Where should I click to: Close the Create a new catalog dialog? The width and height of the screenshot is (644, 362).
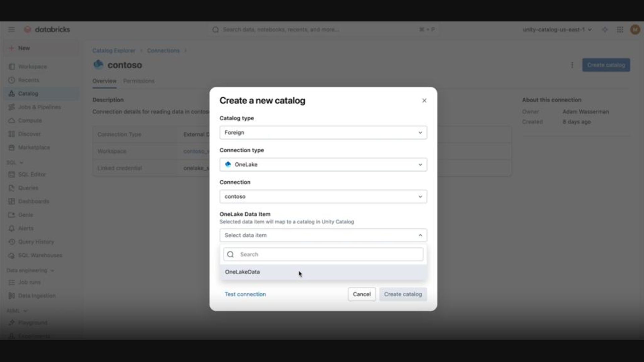click(x=424, y=101)
